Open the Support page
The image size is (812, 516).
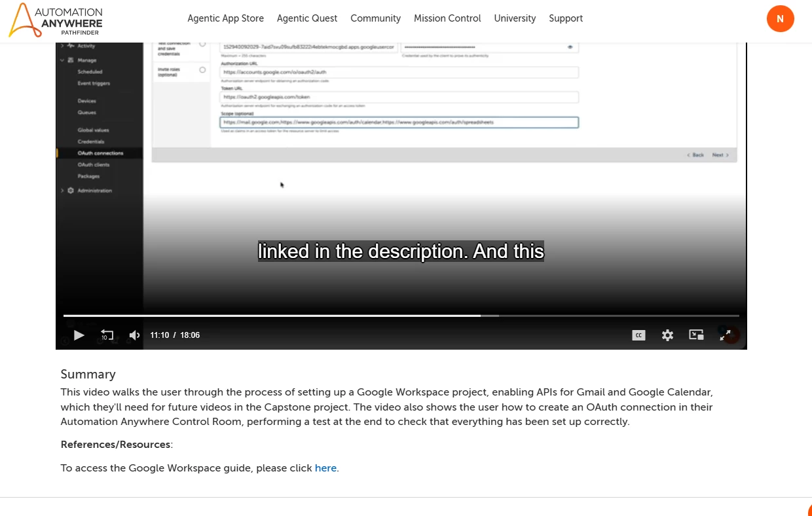566,18
